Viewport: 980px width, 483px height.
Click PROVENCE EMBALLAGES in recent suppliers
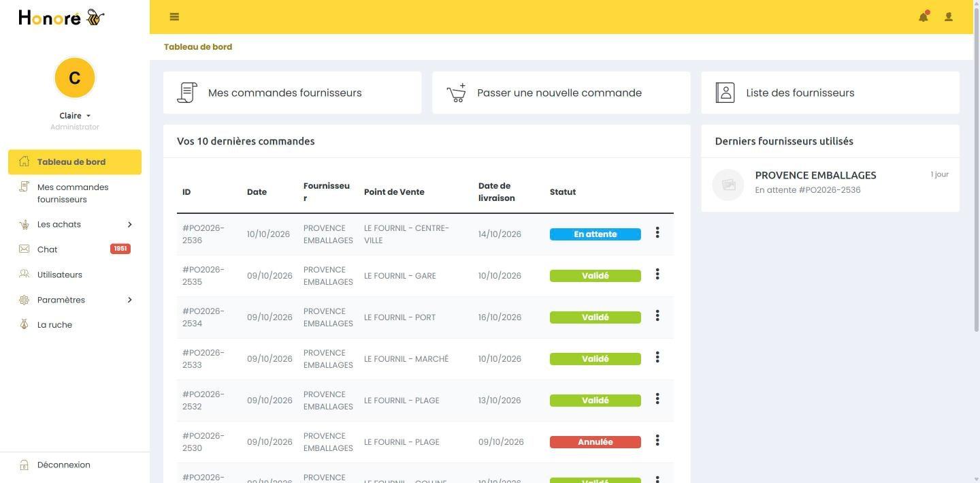click(x=815, y=175)
